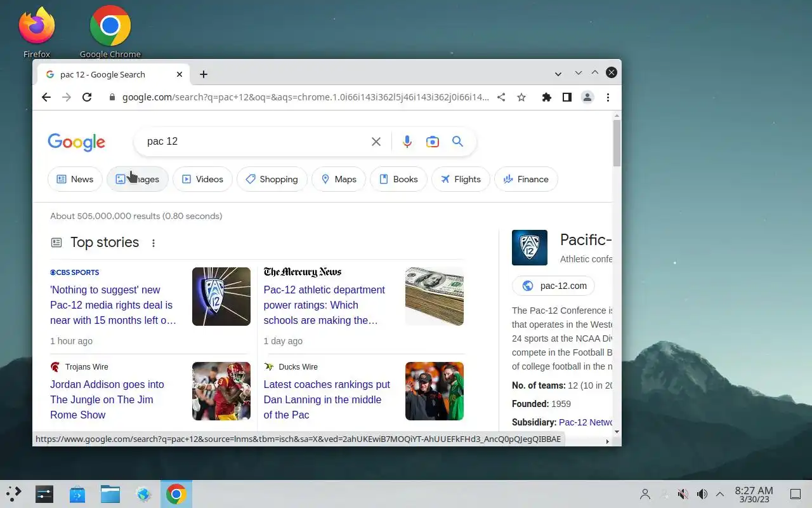812x508 pixels.
Task: Open the volume speaker tray icon
Action: coord(702,494)
